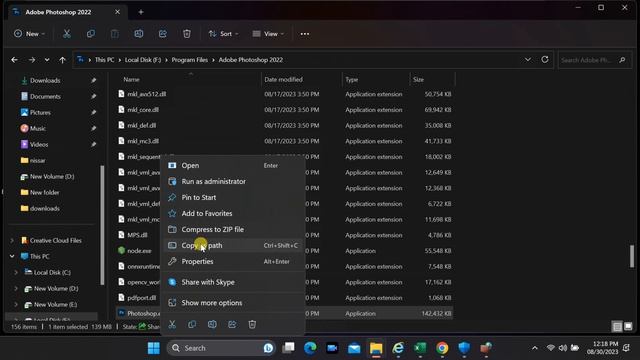Click the Share icon at the context menu bottom
Viewport: 640px width, 360px height.
click(x=232, y=324)
